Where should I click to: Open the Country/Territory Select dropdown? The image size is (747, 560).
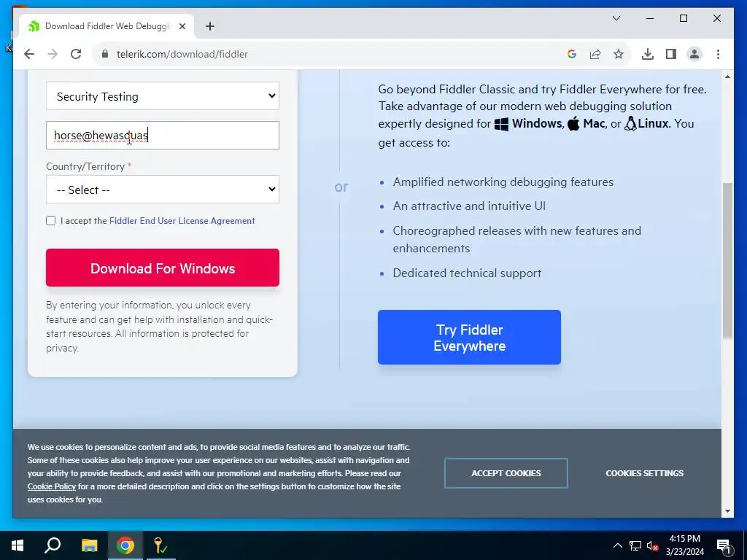click(163, 190)
